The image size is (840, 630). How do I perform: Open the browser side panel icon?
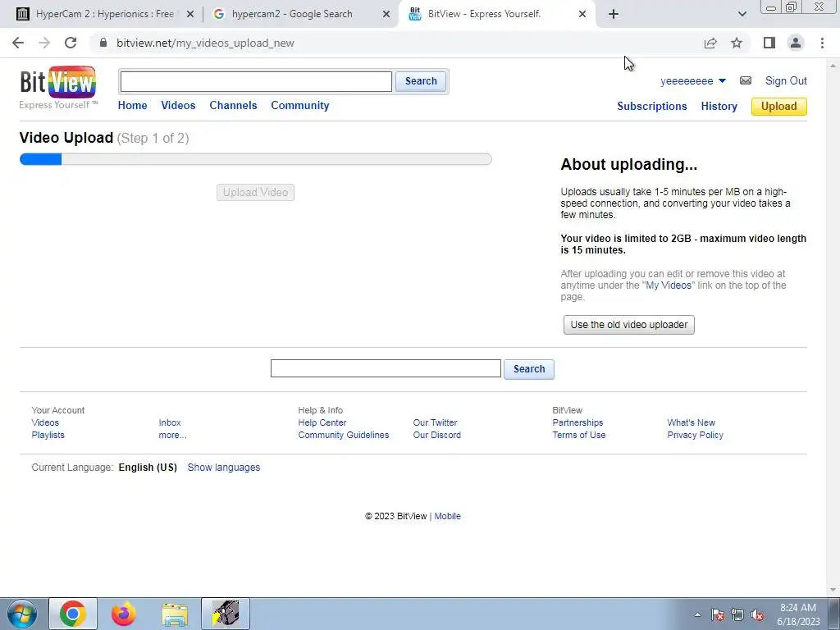[769, 43]
